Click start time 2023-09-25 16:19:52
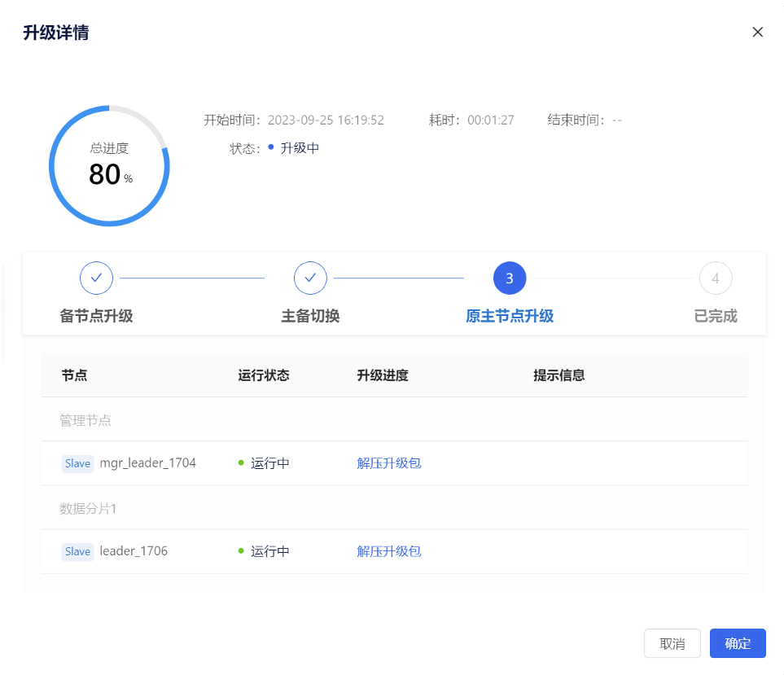784x675 pixels. click(326, 120)
